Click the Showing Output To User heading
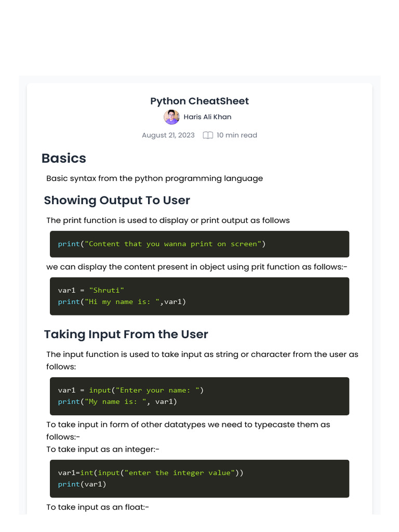 point(117,201)
